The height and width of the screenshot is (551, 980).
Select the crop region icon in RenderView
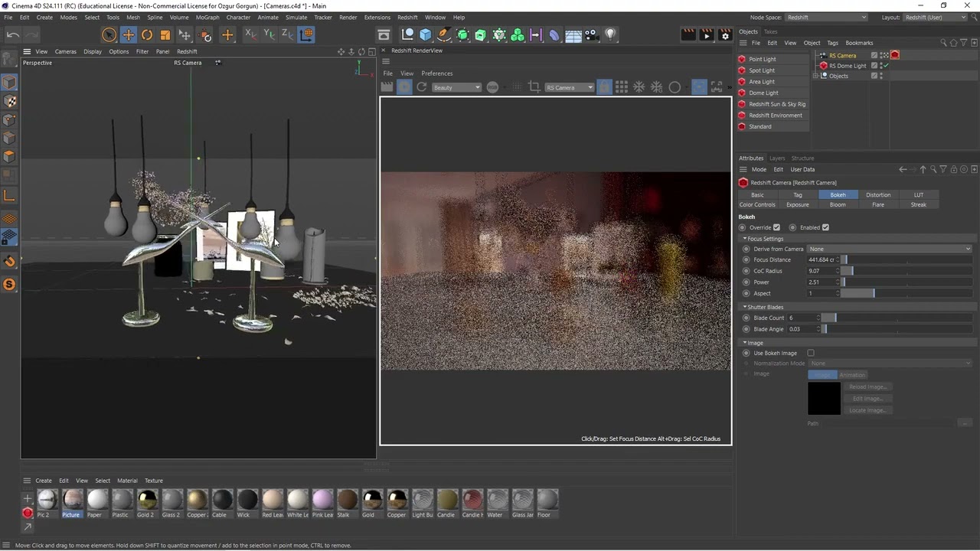534,87
